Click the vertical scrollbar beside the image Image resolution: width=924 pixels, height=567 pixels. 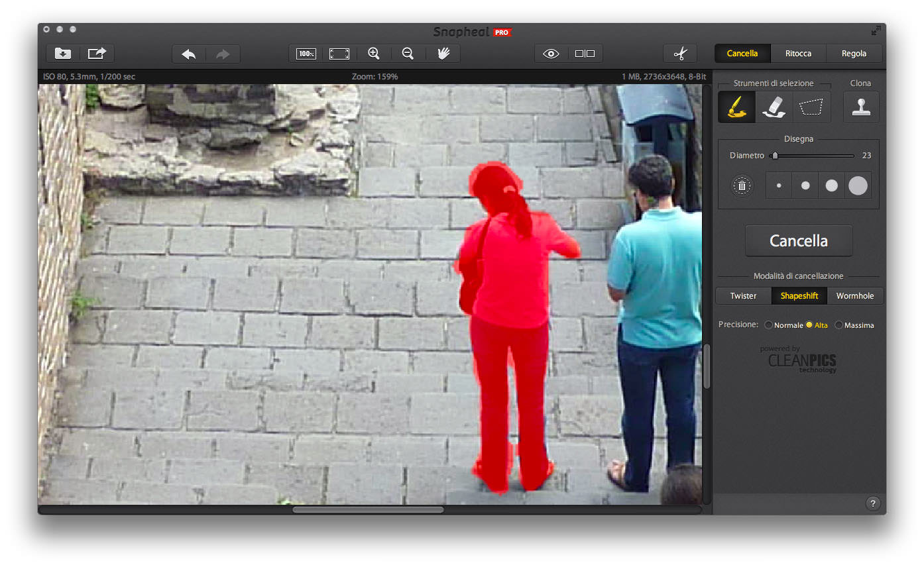[707, 366]
